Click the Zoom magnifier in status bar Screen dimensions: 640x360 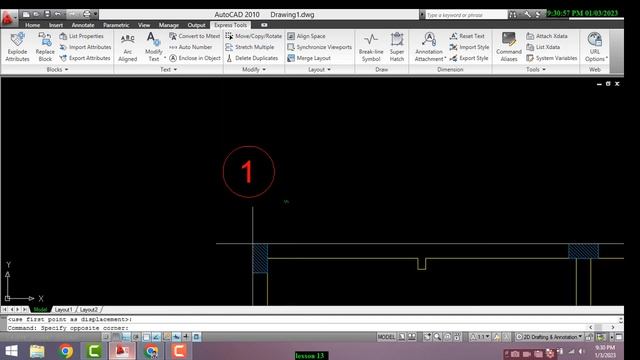[437, 337]
